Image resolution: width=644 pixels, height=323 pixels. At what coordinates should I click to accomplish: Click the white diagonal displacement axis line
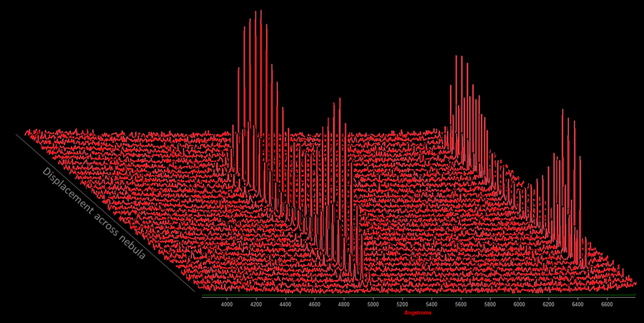[107, 215]
